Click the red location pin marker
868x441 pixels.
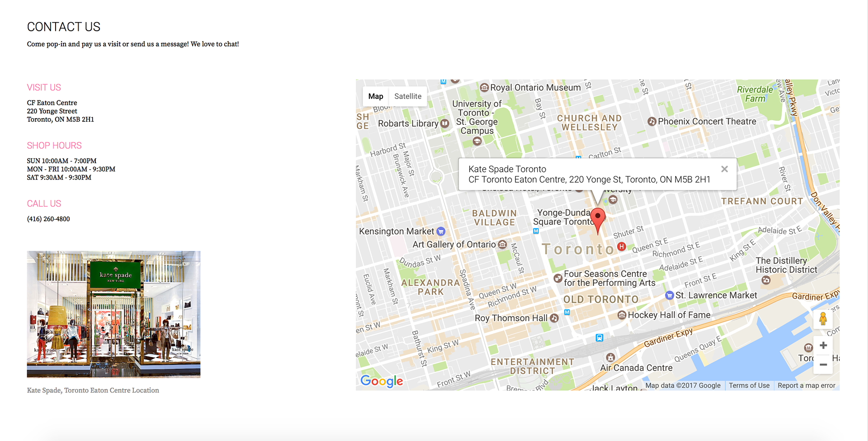(598, 221)
